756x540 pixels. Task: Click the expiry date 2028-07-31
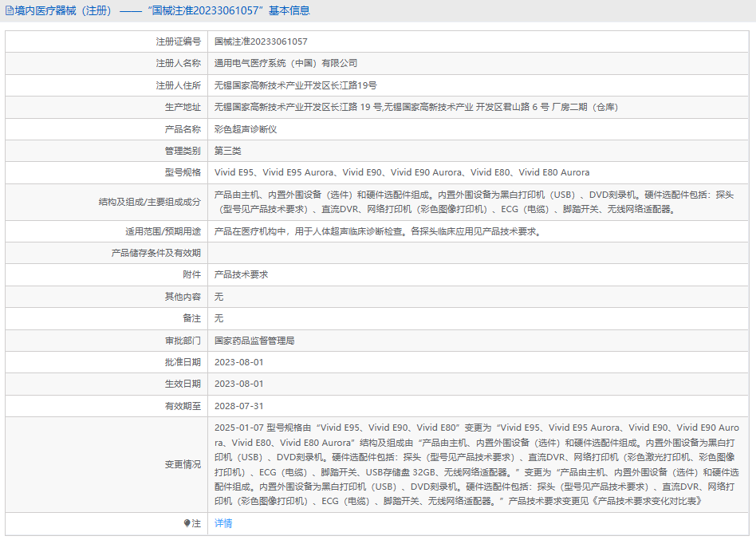(x=238, y=406)
